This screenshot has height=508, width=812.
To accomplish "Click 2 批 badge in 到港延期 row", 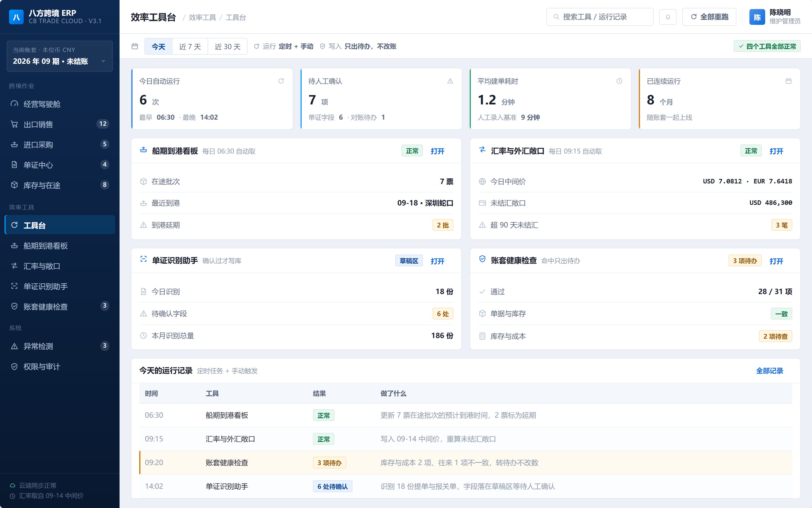I will click(x=443, y=225).
